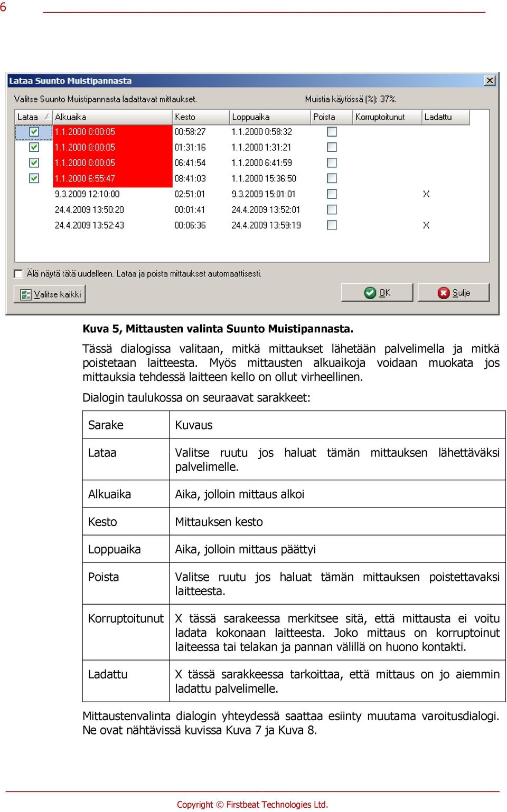Toggle 'Älä näytä tätä uudelleen' checkbox
The height and width of the screenshot is (812, 507).
(x=19, y=274)
